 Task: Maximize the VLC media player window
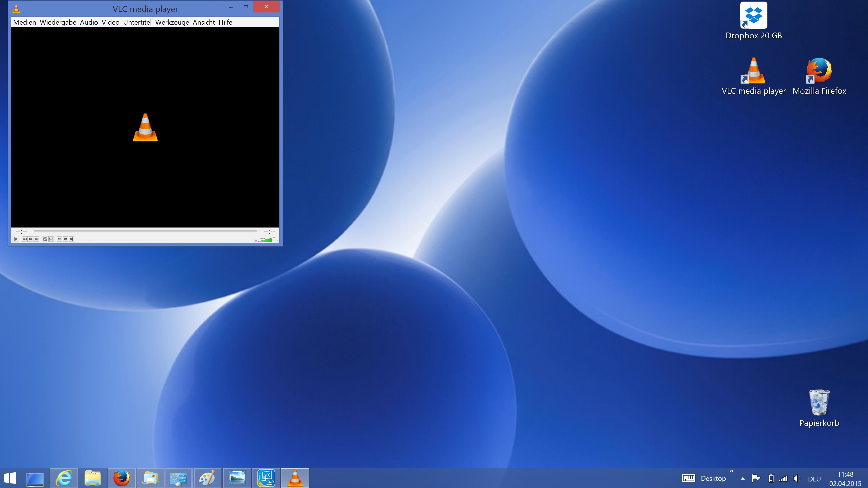[246, 7]
